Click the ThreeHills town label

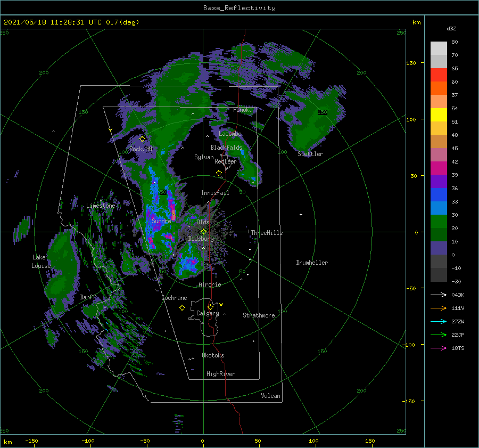(267, 233)
